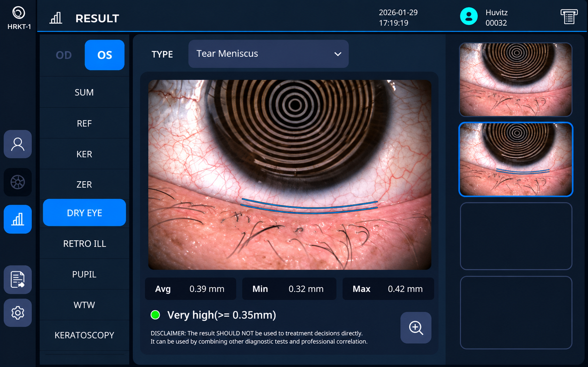This screenshot has width=588, height=367.
Task: Open the patient profile sidebar icon
Action: click(x=18, y=144)
